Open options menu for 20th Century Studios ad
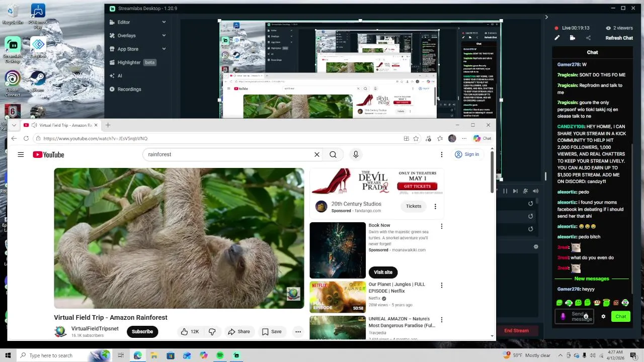 (x=435, y=206)
